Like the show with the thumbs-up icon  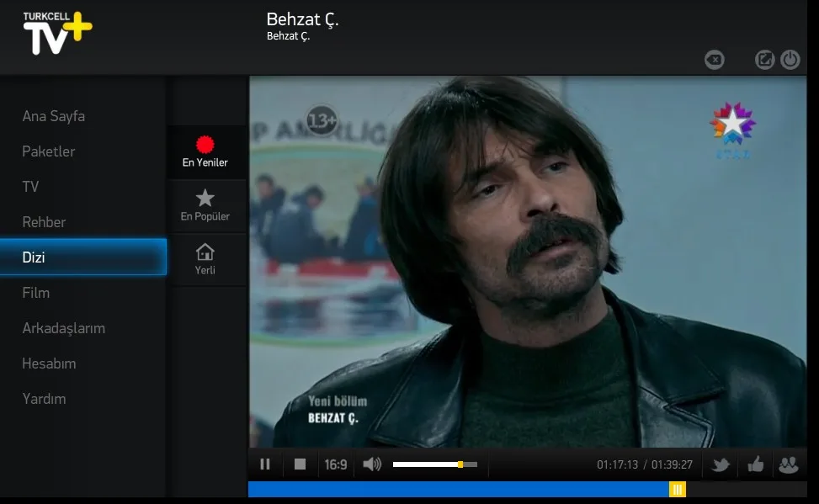755,464
